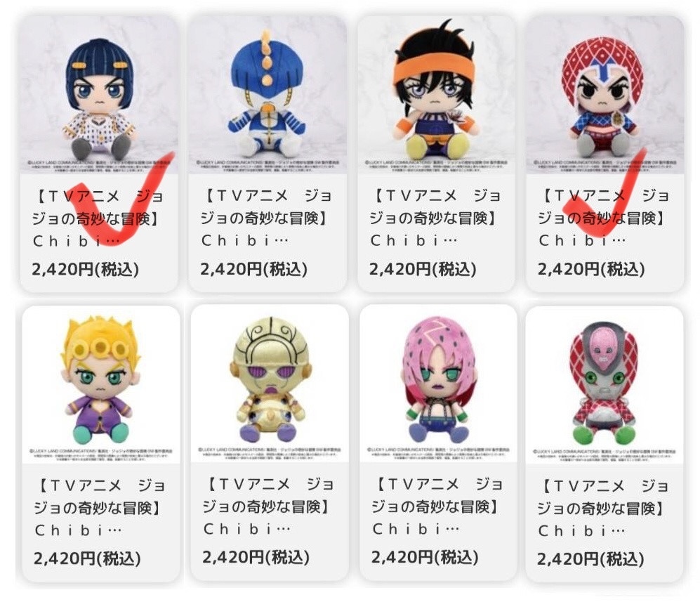The image size is (700, 602).
Task: Open the orange headband plush image
Action: coord(436,95)
